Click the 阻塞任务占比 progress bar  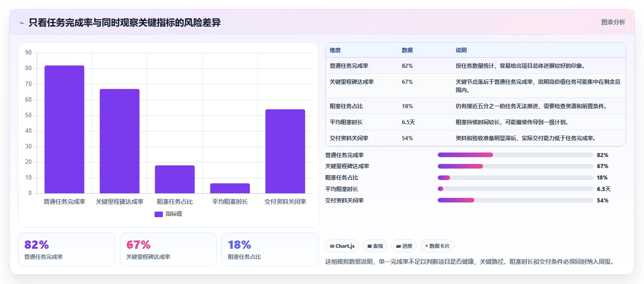pos(515,178)
